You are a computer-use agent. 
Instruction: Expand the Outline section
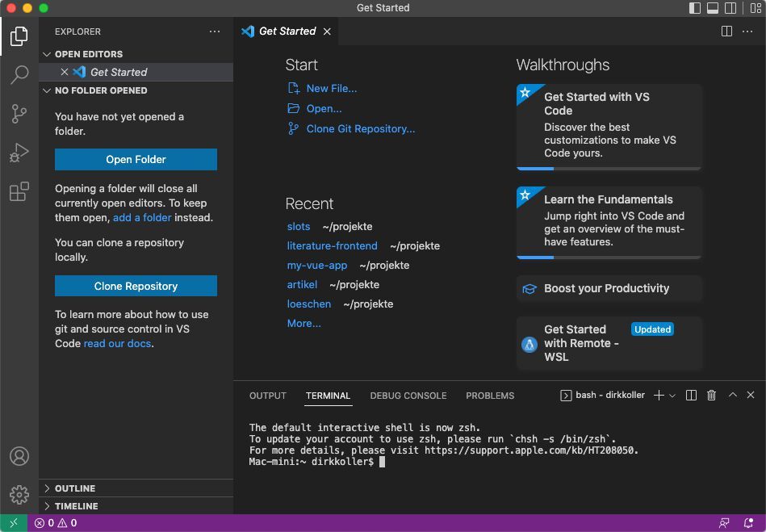coord(76,488)
